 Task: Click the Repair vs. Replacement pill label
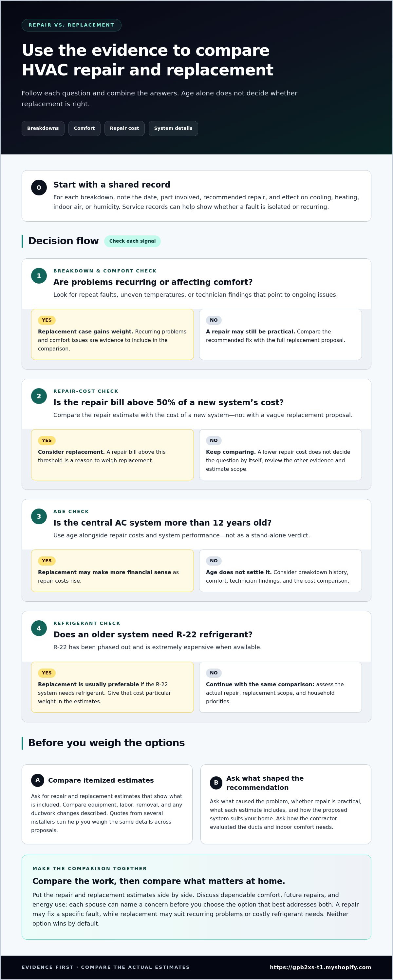(x=71, y=25)
